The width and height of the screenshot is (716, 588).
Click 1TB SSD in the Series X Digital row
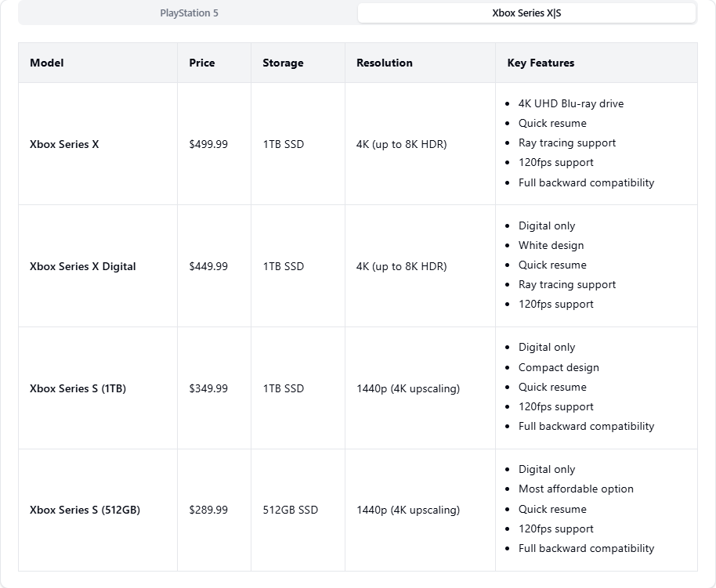click(x=283, y=267)
